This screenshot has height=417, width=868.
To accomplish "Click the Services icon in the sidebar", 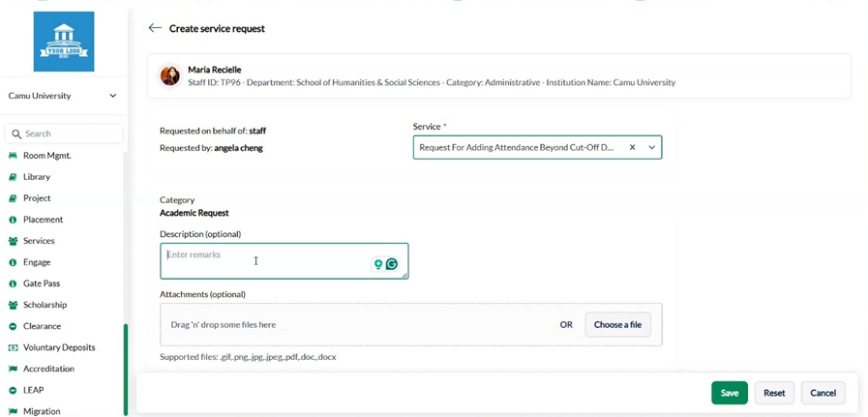I will 14,241.
